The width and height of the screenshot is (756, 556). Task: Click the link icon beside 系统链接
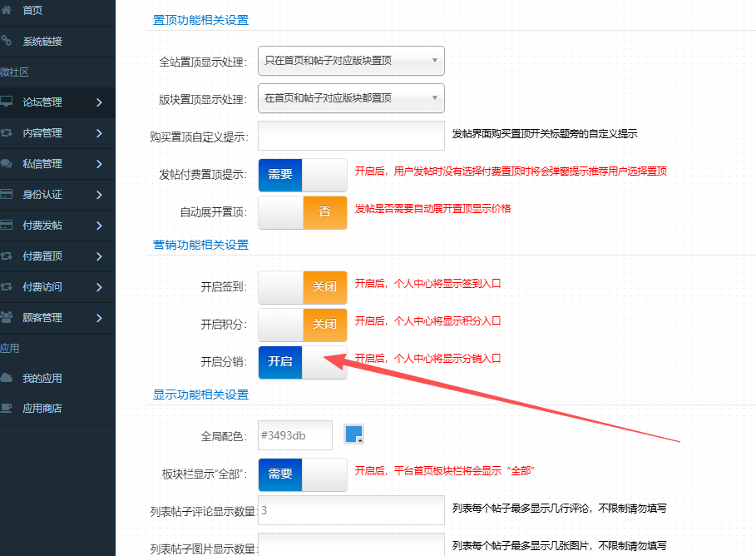(x=7, y=40)
